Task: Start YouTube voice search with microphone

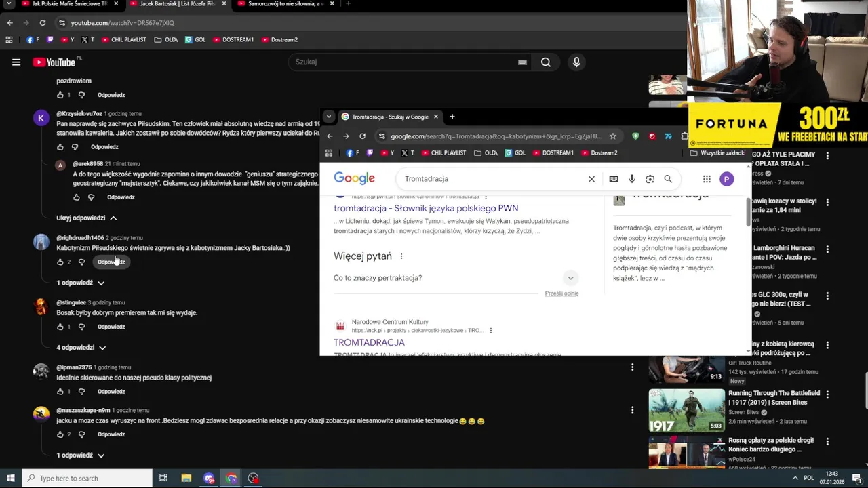Action: coord(576,62)
